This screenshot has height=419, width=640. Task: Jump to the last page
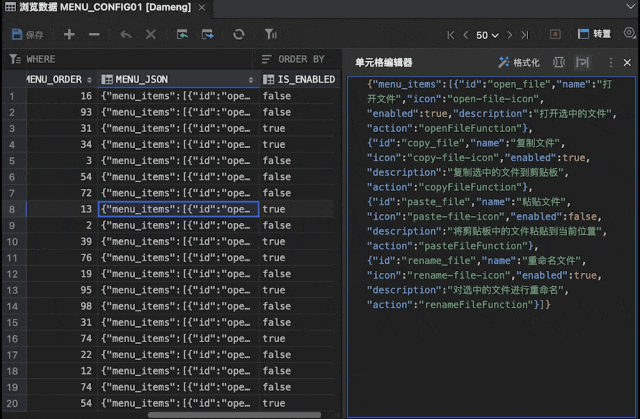pos(524,35)
